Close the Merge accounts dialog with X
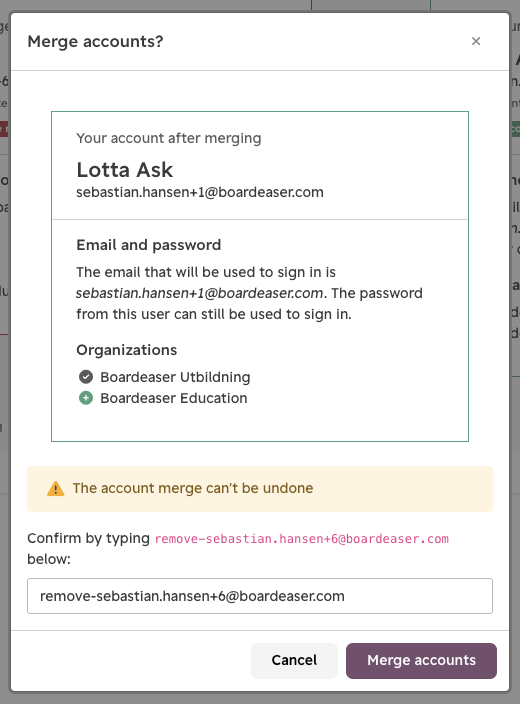The height and width of the screenshot is (704, 520). [x=476, y=41]
